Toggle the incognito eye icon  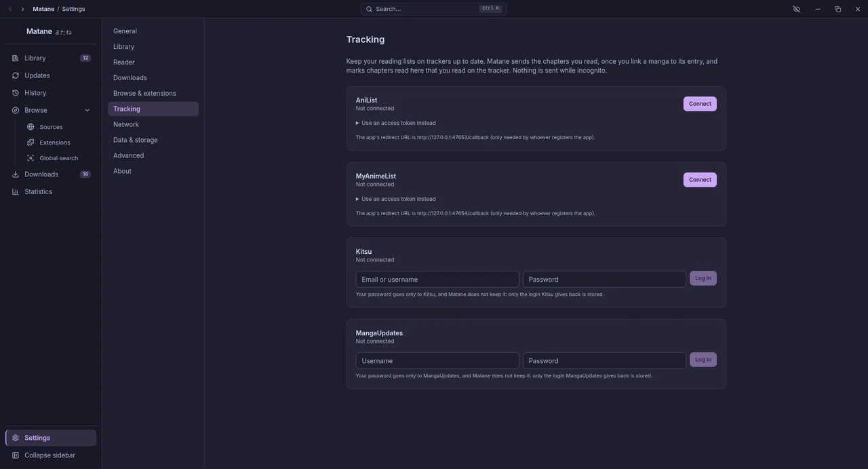797,9
